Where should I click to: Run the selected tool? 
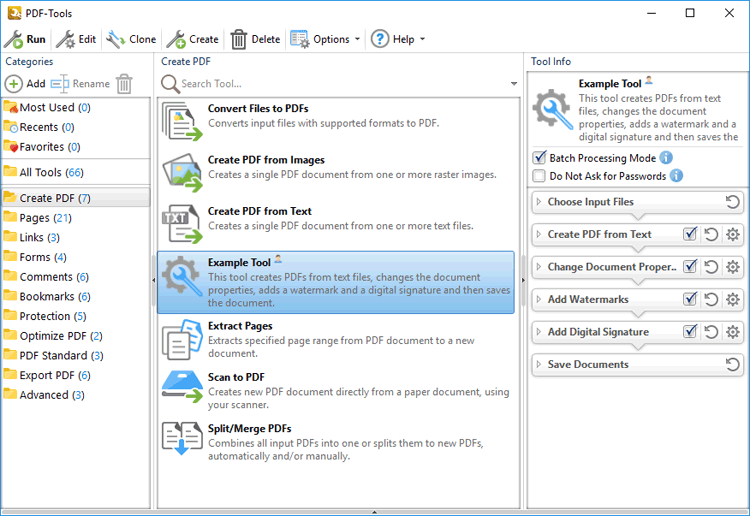click(x=25, y=39)
